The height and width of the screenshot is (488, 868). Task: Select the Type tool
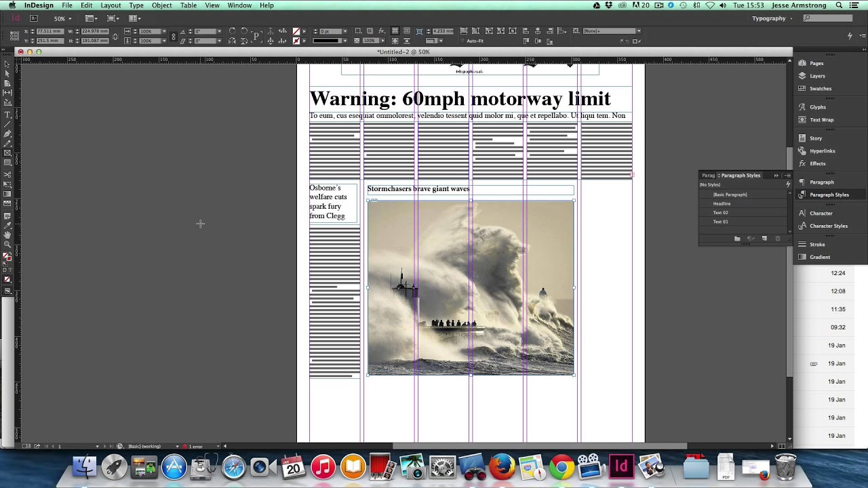point(7,115)
